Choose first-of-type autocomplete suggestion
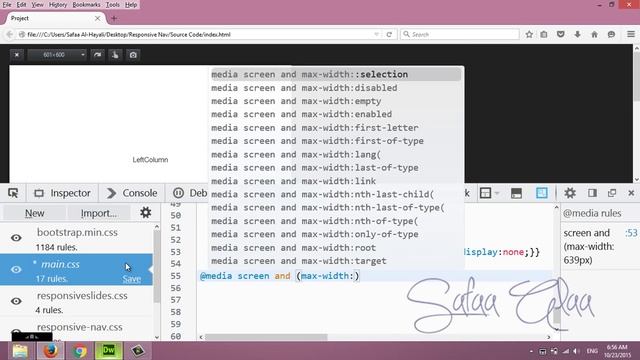Screen dimensions: 640x360 [336, 141]
